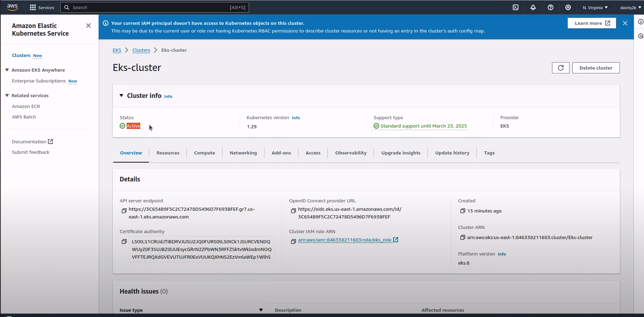Image resolution: width=644 pixels, height=317 pixels.
Task: Open the Services grid menu
Action: [x=42, y=7]
